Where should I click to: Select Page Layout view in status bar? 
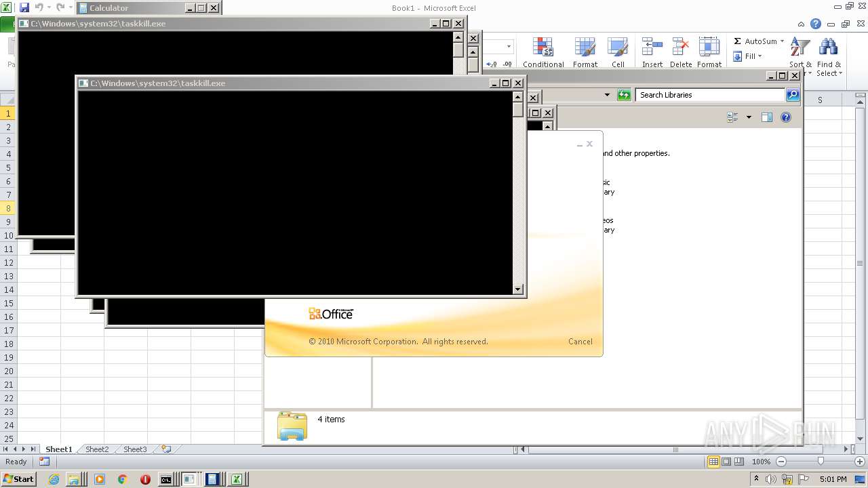[x=726, y=462]
